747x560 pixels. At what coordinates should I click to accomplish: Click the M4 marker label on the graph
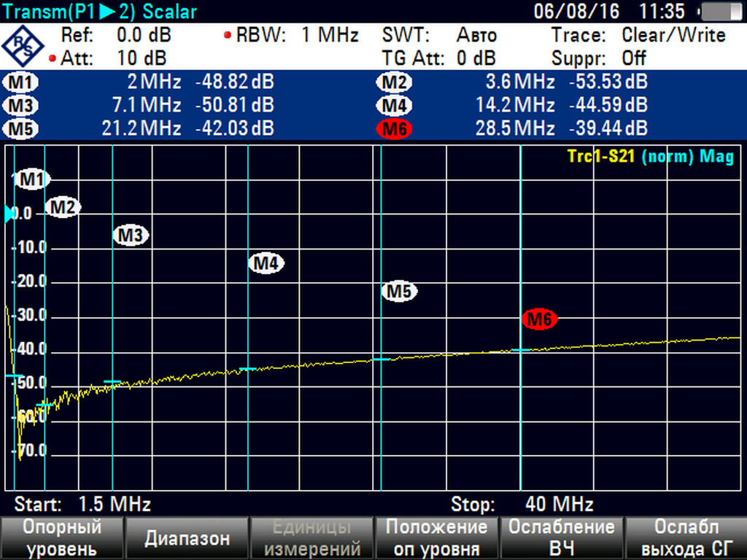(x=266, y=263)
